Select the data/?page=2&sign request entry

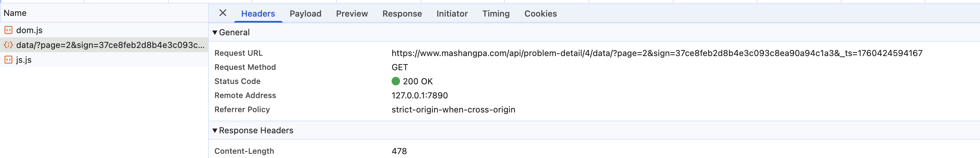[x=104, y=45]
